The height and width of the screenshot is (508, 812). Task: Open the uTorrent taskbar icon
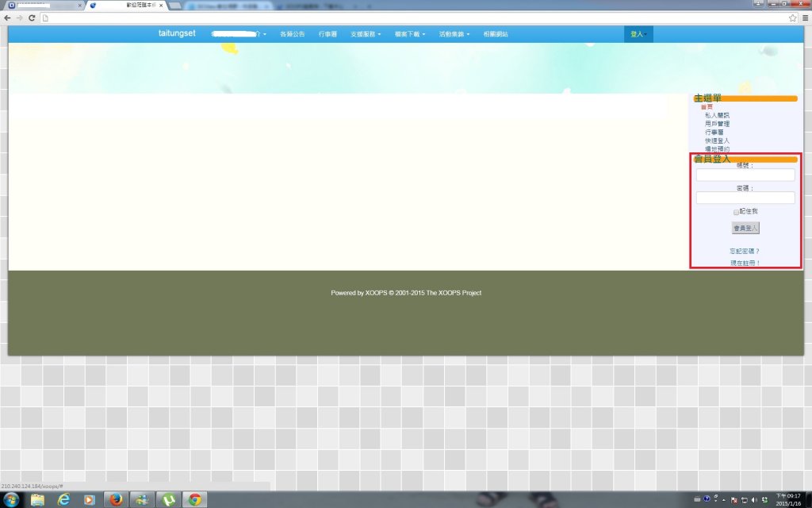168,499
